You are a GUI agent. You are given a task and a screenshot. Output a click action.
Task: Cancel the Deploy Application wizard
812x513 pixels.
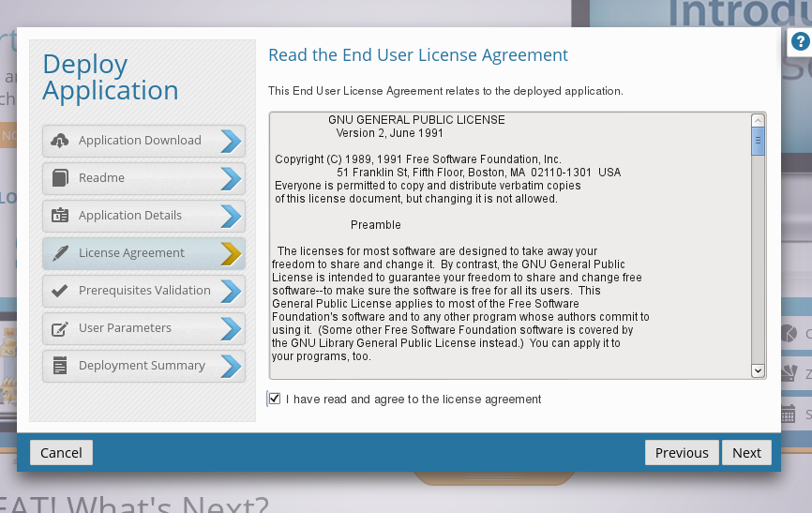pyautogui.click(x=61, y=453)
